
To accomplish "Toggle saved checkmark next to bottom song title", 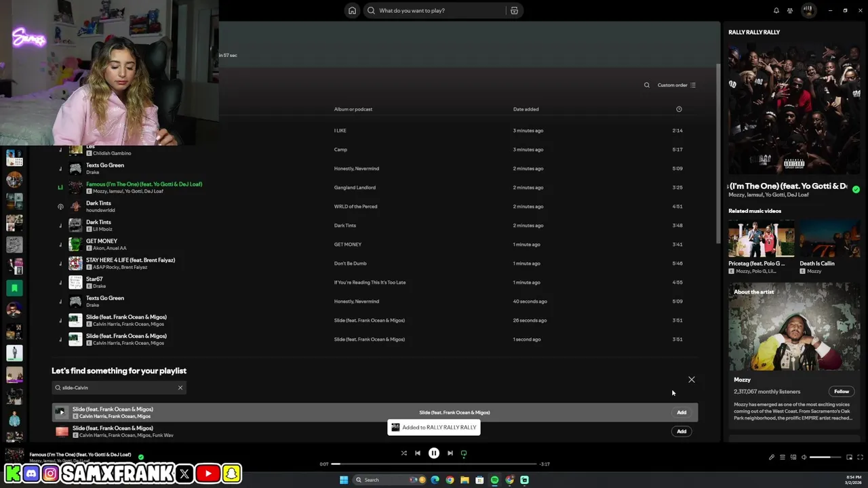I will 141,457.
